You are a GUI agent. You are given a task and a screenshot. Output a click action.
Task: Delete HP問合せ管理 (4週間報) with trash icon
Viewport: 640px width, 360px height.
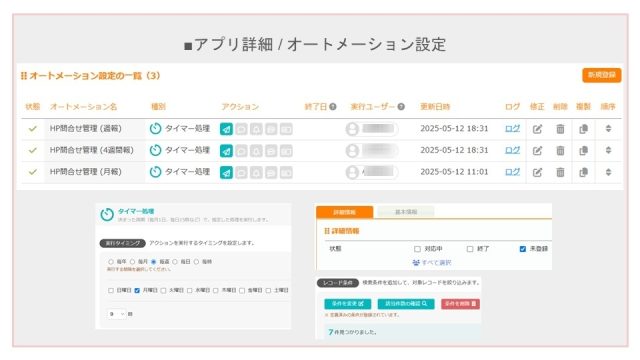click(x=560, y=151)
